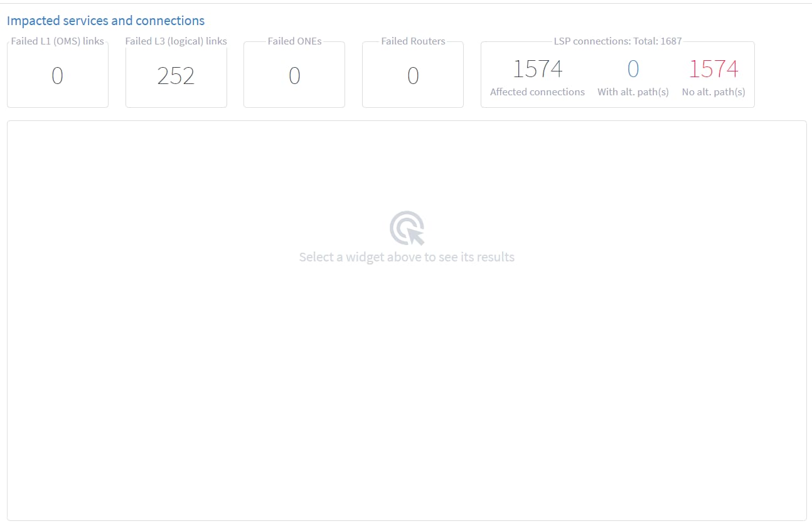Show the red 1574 No alt. path(s) count

click(x=713, y=69)
